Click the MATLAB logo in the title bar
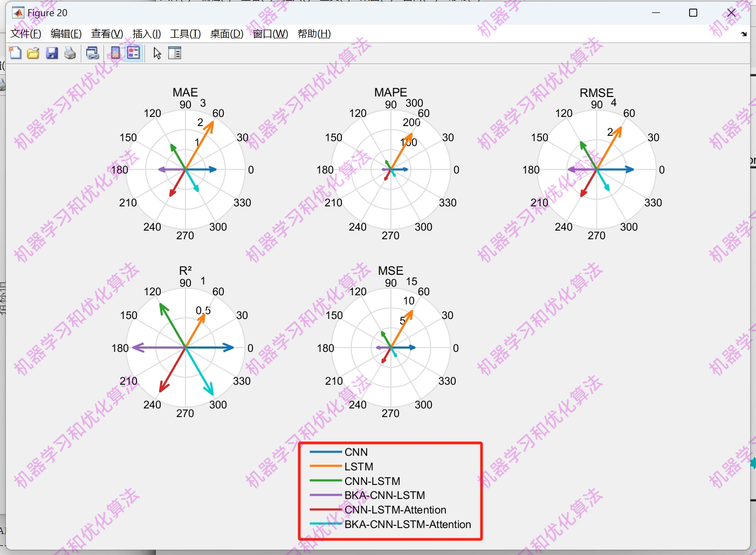The height and width of the screenshot is (555, 756). click(18, 12)
